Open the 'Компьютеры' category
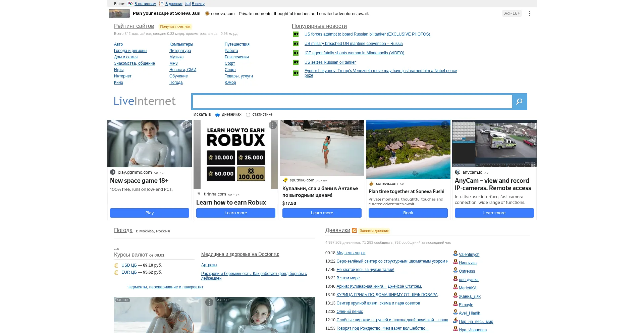The width and height of the screenshot is (644, 333). 181,44
